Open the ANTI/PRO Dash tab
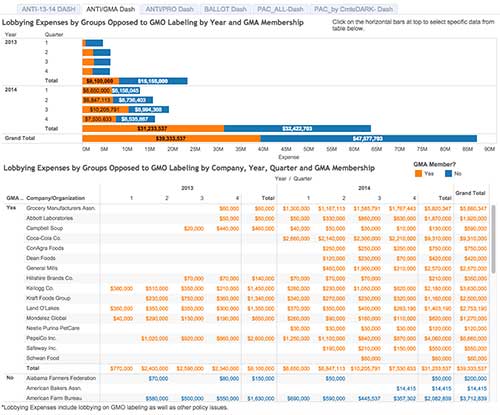Screen dimensions: 500x415 pos(169,9)
